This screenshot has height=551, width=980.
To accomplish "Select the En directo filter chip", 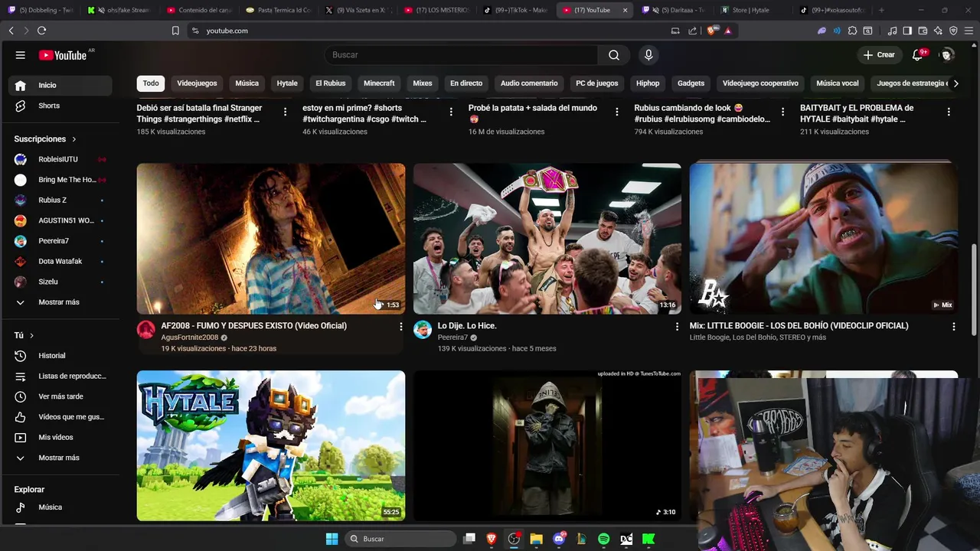I will click(466, 83).
